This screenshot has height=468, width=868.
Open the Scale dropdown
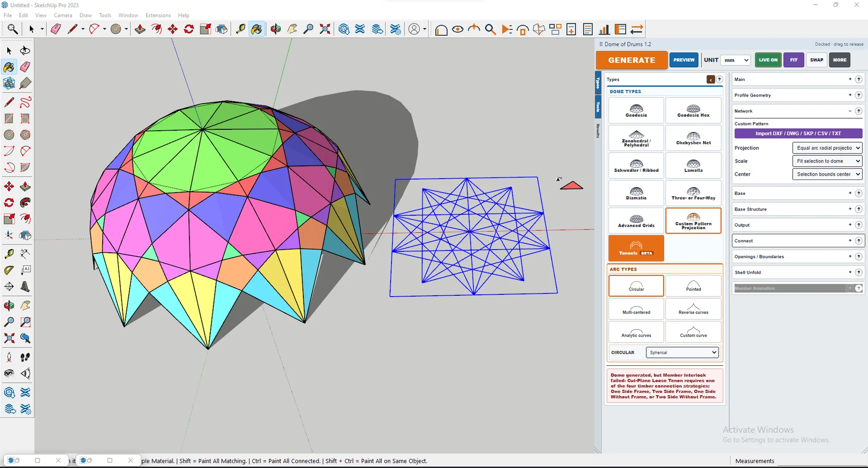click(827, 161)
